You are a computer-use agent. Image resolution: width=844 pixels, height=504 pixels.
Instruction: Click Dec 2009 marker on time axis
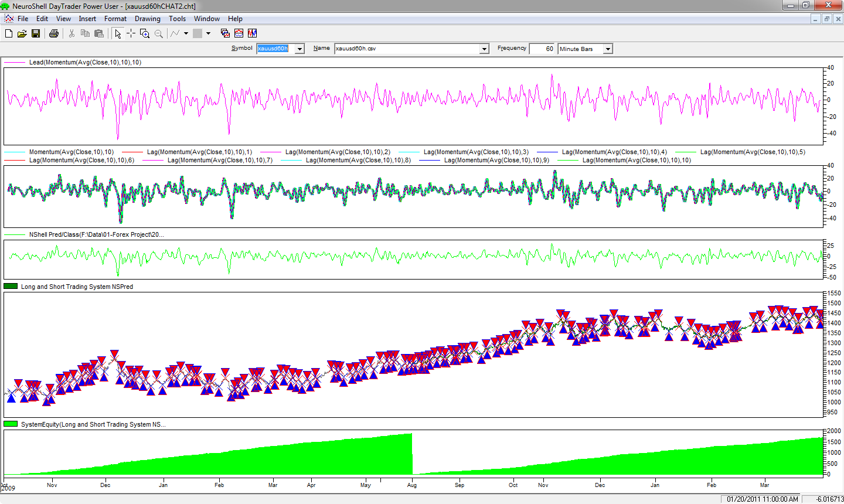105,485
